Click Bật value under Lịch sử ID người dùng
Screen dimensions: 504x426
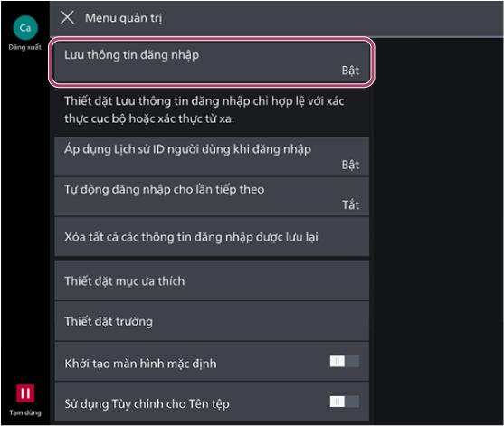(x=350, y=166)
